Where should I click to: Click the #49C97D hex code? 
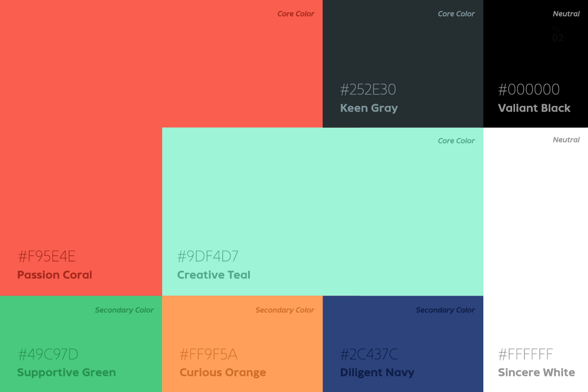coord(48,354)
